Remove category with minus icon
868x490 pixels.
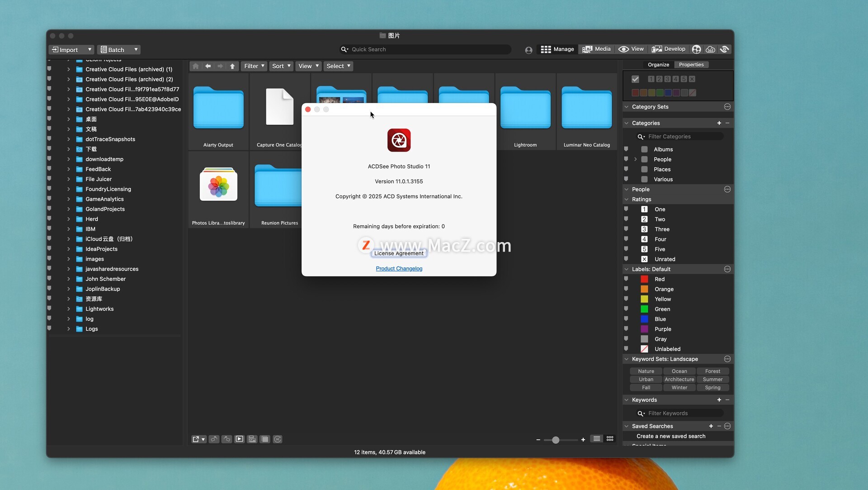(x=727, y=123)
